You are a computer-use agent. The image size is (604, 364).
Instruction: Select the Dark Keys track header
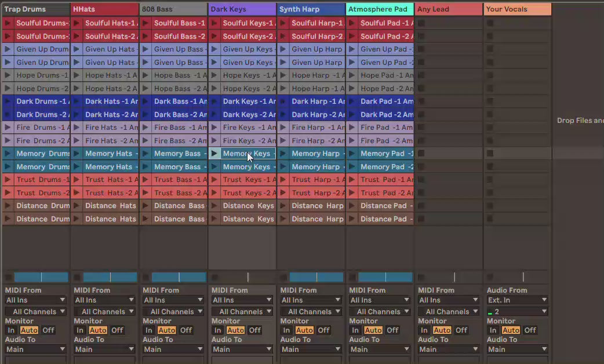[242, 9]
